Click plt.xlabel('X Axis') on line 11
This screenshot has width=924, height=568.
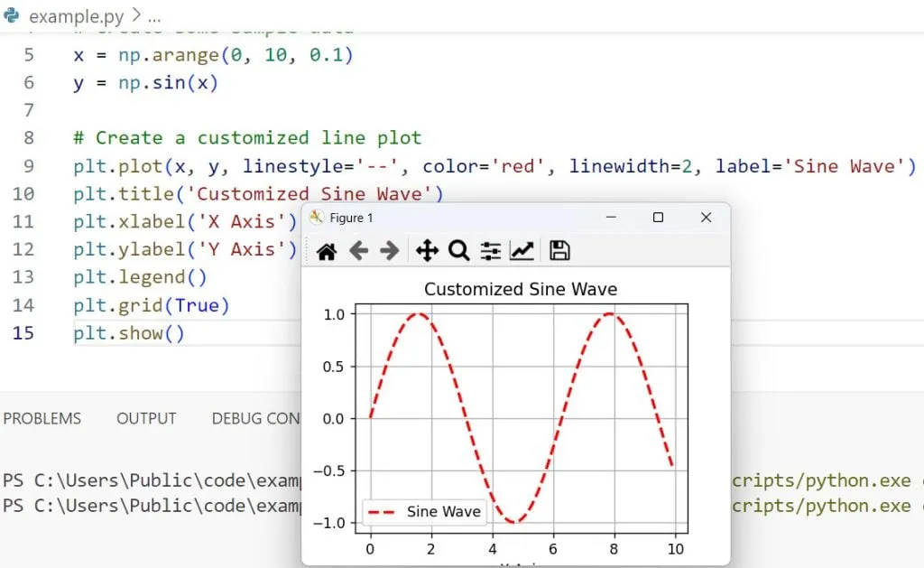point(185,222)
